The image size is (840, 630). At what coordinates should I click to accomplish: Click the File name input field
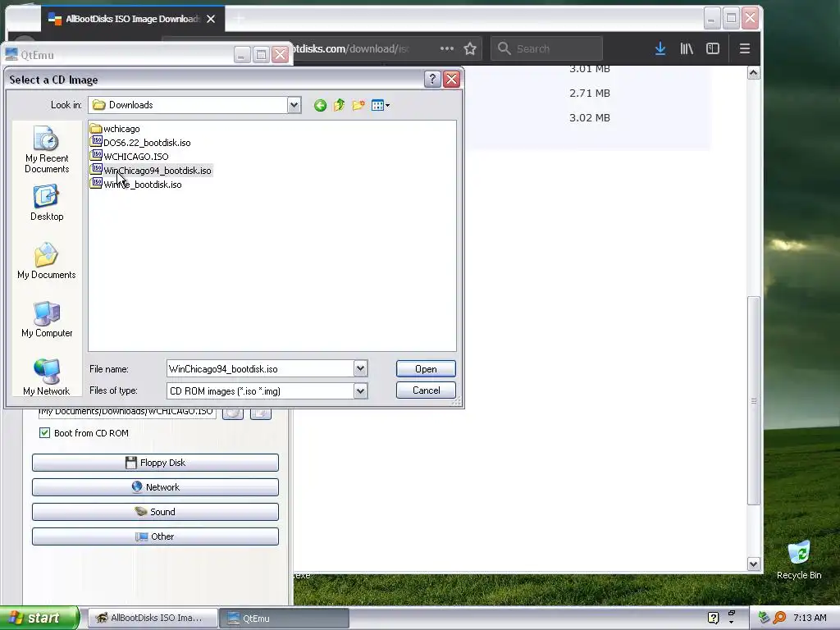point(260,368)
